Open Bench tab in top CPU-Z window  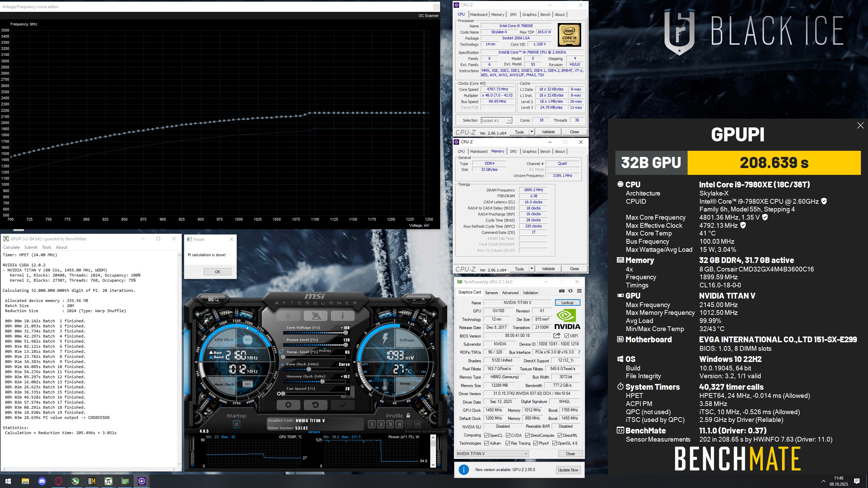[545, 15]
